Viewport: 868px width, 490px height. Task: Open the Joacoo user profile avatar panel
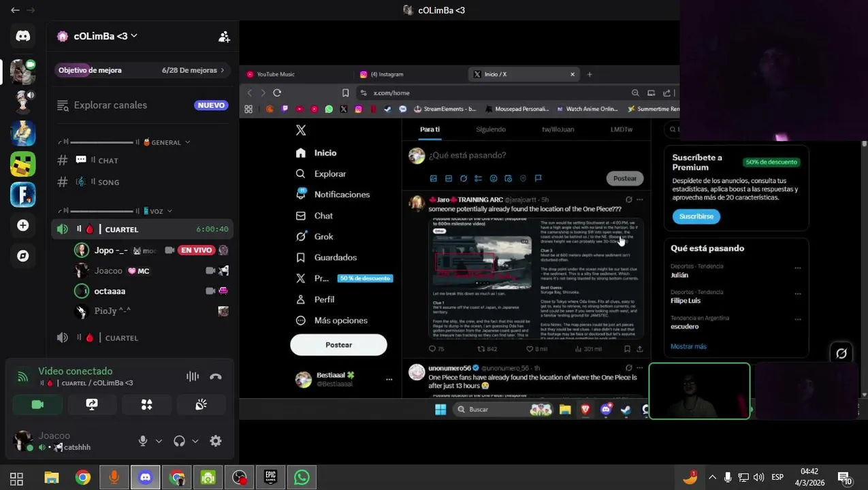54,441
